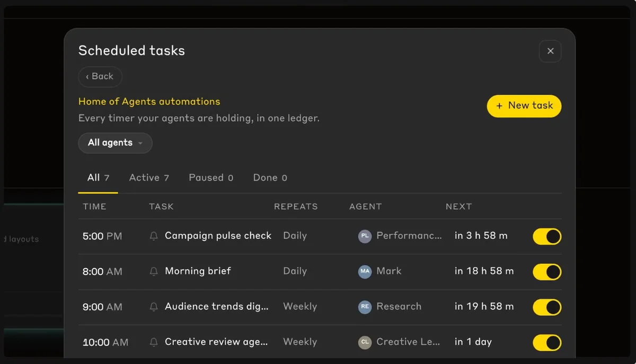This screenshot has height=364, width=636.
Task: Click the TASK column header
Action: click(x=161, y=207)
